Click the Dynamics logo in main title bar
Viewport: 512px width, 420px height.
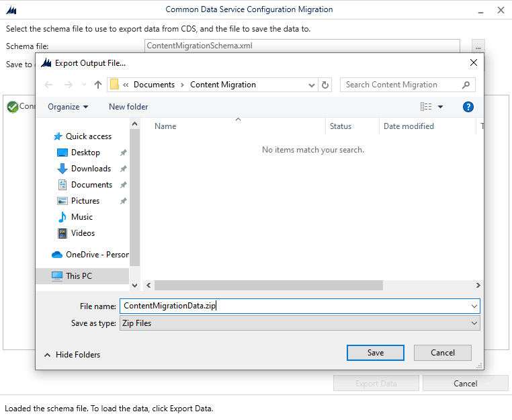pyautogui.click(x=11, y=10)
